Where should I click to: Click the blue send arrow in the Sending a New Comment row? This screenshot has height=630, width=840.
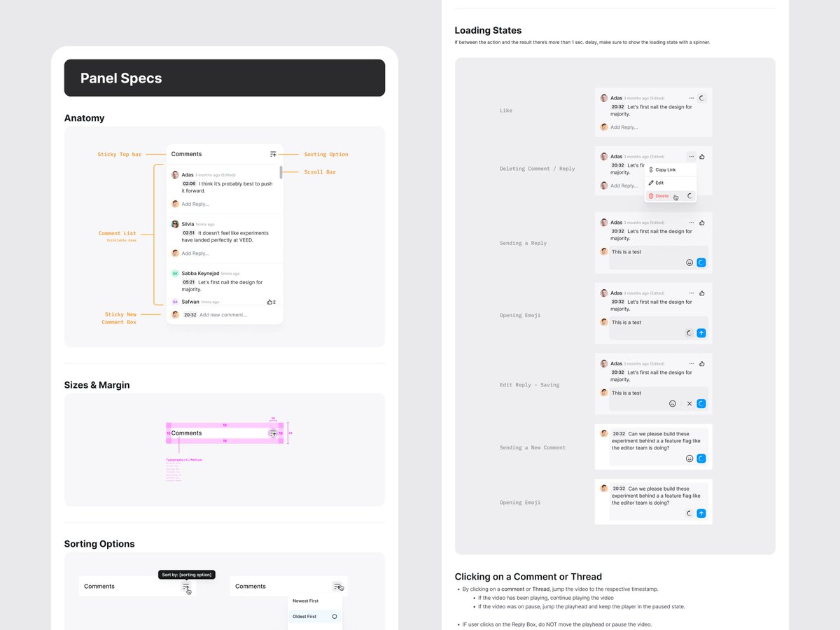(701, 458)
